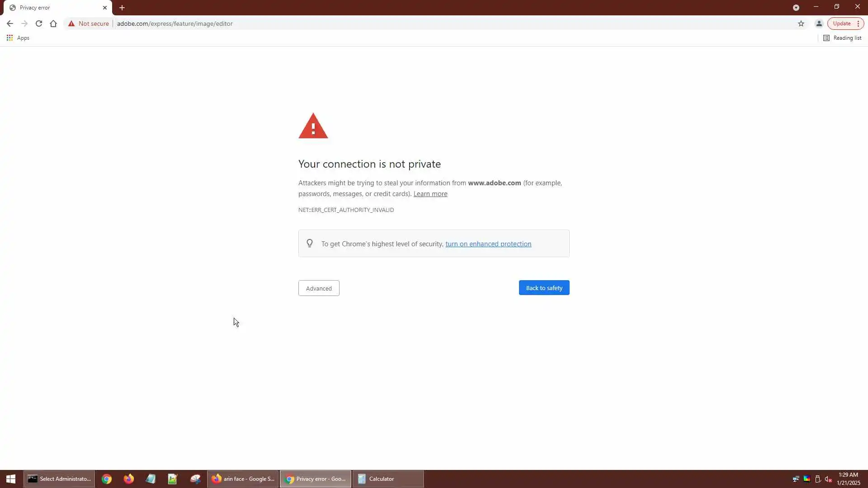The height and width of the screenshot is (488, 868).
Task: Open new tab with plus icon
Action: 122,8
